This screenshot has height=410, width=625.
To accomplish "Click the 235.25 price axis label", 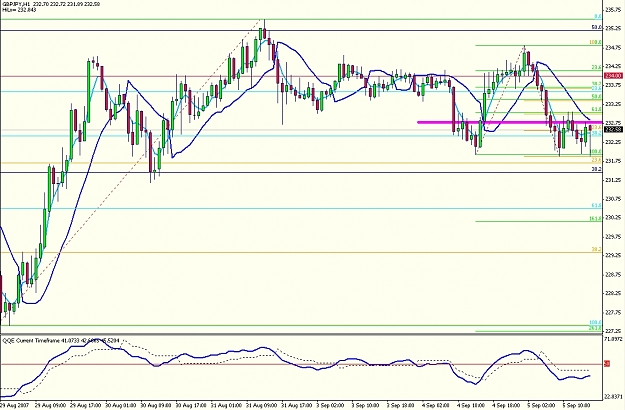I will (x=614, y=28).
